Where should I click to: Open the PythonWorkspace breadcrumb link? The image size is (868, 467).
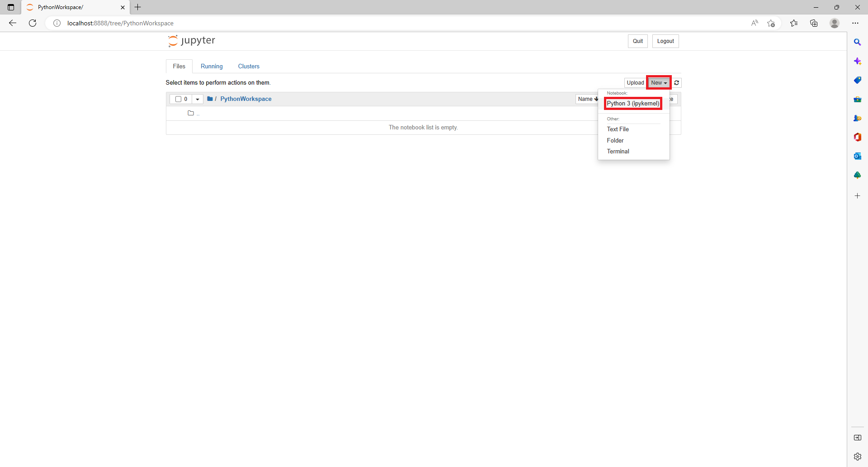point(246,99)
